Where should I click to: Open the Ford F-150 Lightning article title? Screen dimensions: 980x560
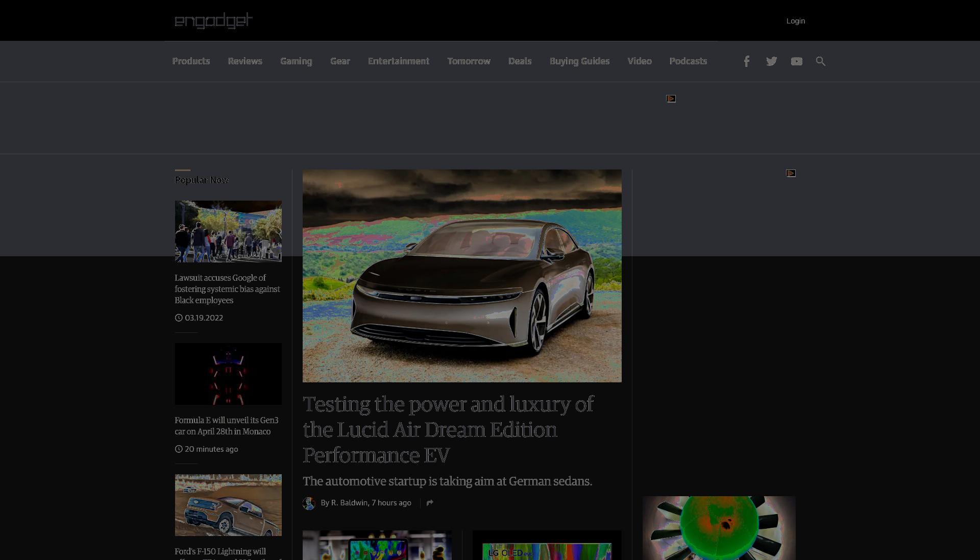(220, 553)
